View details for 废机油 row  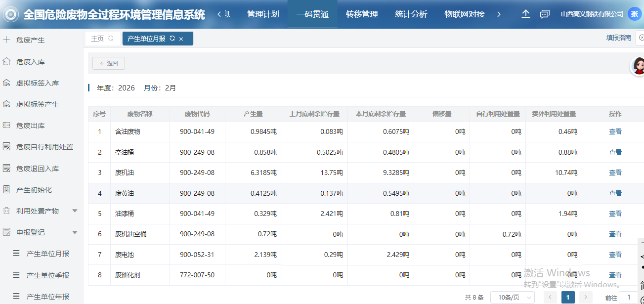615,173
